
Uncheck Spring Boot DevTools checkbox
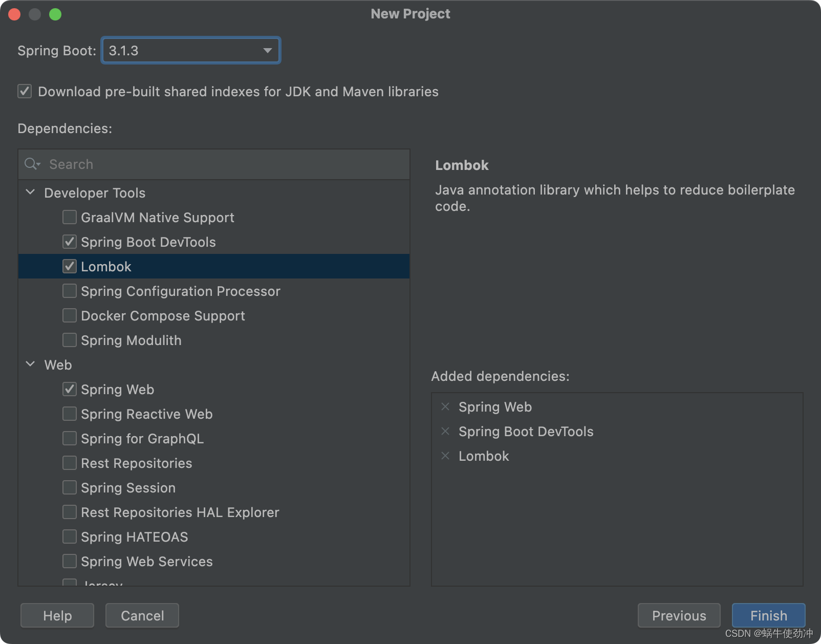coord(70,242)
